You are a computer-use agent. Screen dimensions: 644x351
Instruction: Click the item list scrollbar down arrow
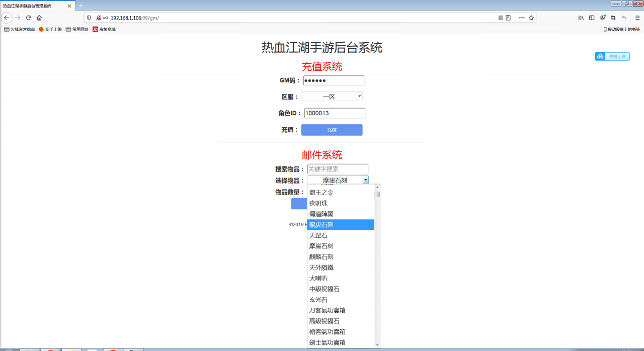pyautogui.click(x=377, y=345)
